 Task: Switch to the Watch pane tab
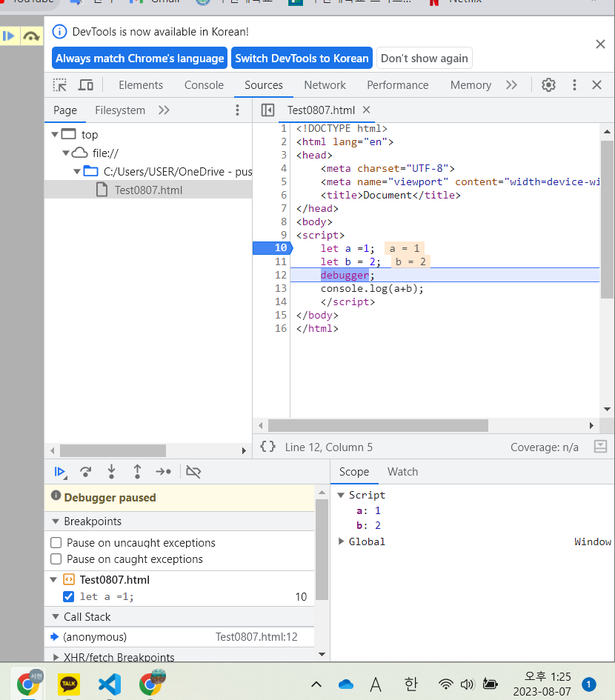pyautogui.click(x=403, y=472)
